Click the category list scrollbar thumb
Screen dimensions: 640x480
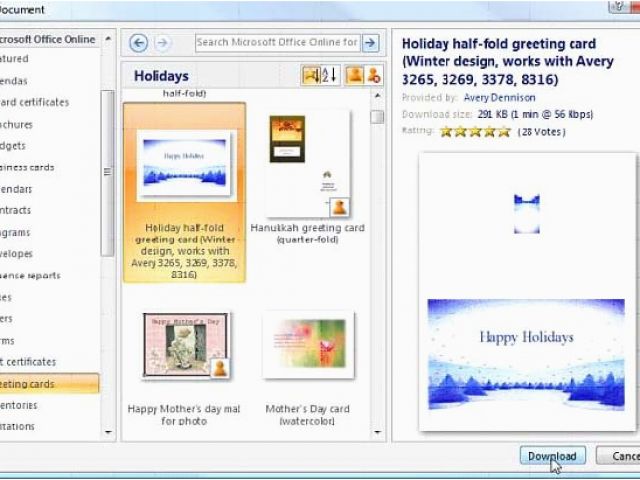click(107, 173)
